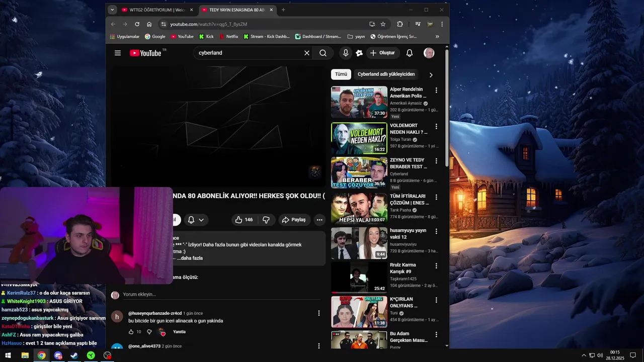Open the account avatar menu
This screenshot has width=644, height=362.
[x=429, y=53]
